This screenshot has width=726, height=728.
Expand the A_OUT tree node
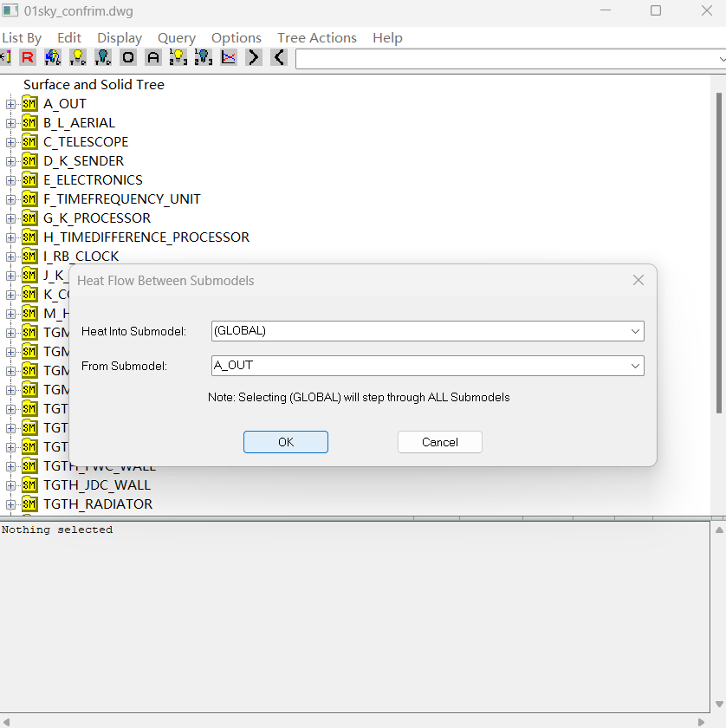click(11, 104)
